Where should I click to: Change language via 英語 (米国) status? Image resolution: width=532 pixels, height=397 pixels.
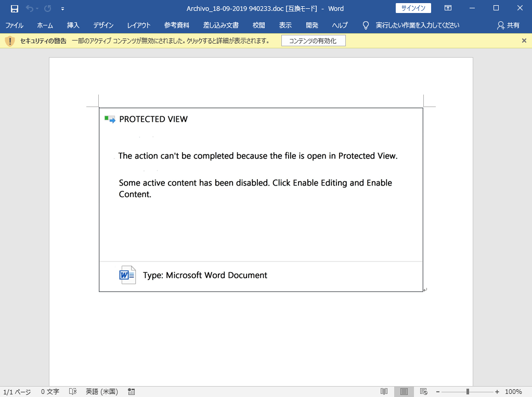pos(102,392)
